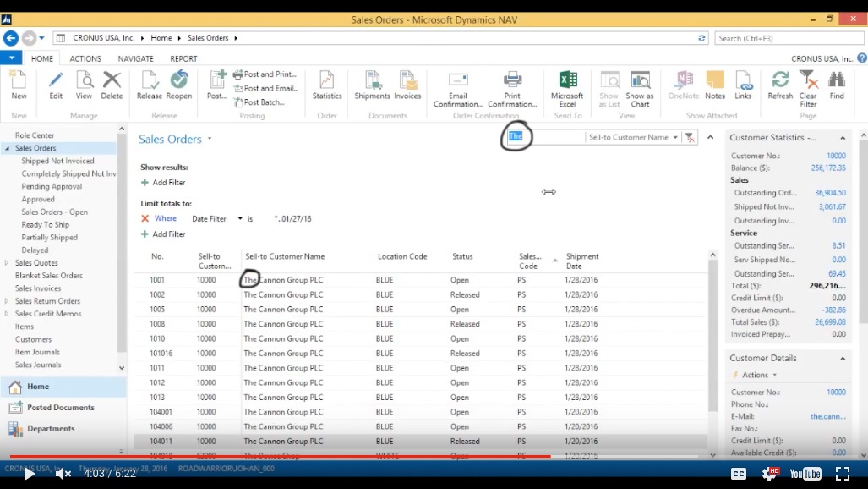Viewport: 868px width, 489px height.
Task: Click Customer No. 10000 in Customer Statistics
Action: pyautogui.click(x=836, y=156)
